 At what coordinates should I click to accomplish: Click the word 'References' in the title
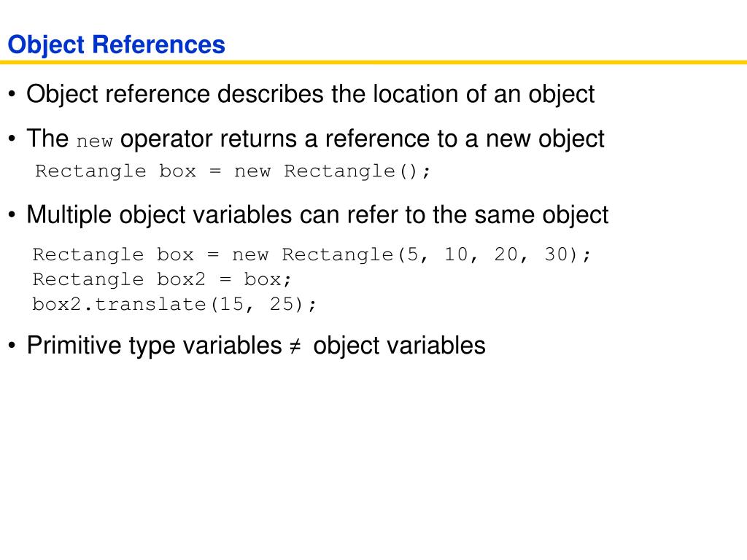point(158,44)
